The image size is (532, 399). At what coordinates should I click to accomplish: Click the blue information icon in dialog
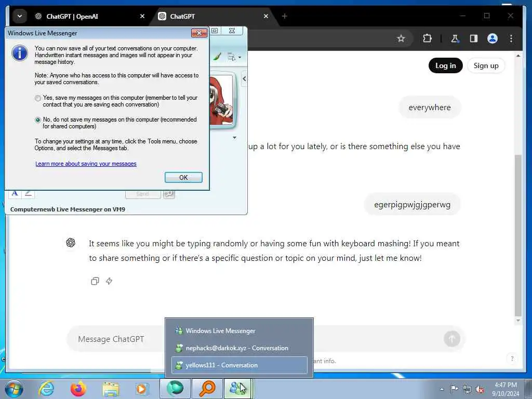[x=20, y=54]
